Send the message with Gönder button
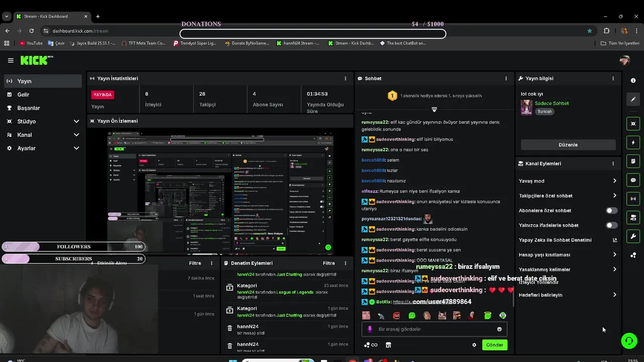 495,345
